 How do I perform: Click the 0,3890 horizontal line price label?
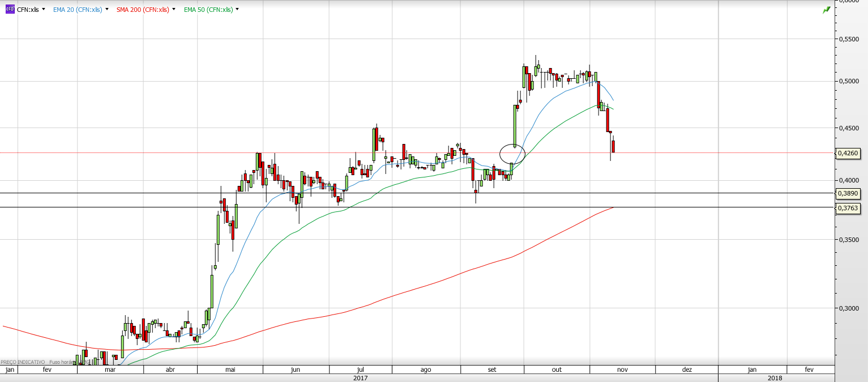click(848, 193)
